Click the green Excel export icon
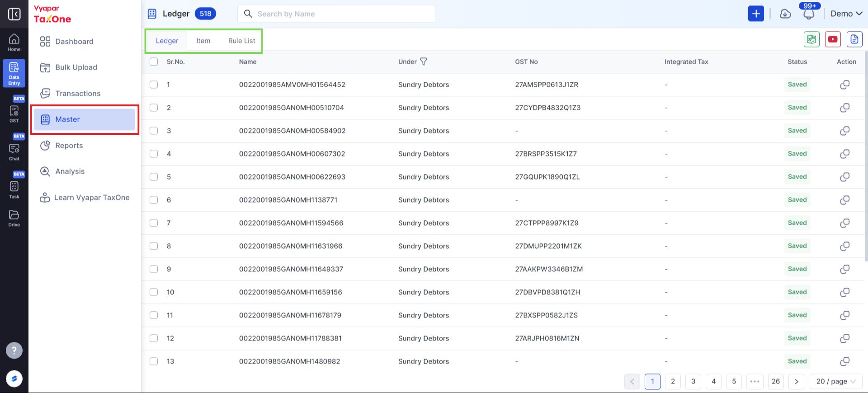This screenshot has height=393, width=868. click(x=811, y=39)
